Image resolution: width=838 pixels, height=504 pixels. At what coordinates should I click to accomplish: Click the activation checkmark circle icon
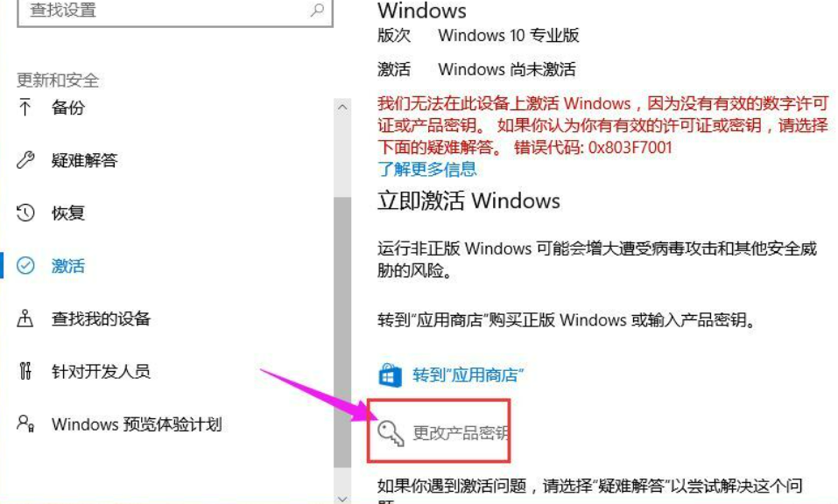(x=25, y=265)
